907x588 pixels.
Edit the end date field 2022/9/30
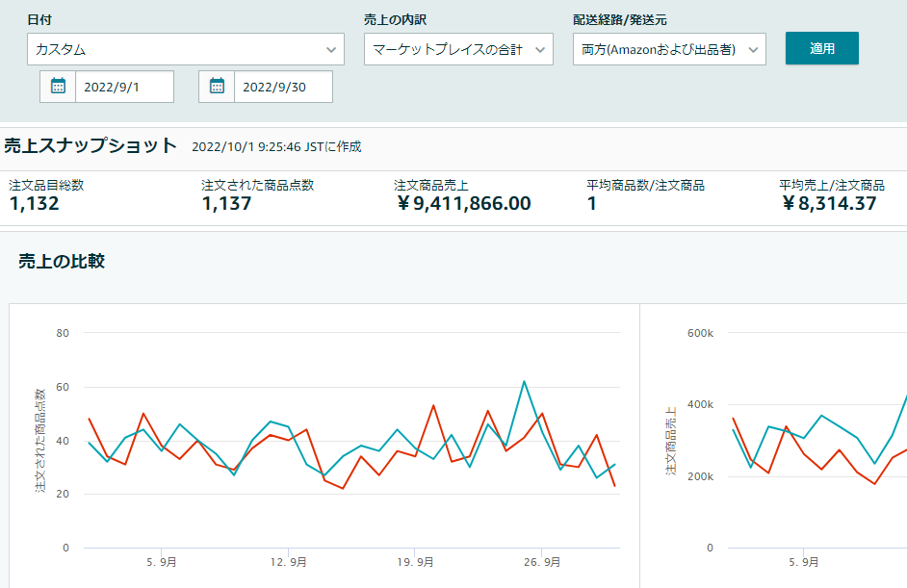click(x=283, y=87)
